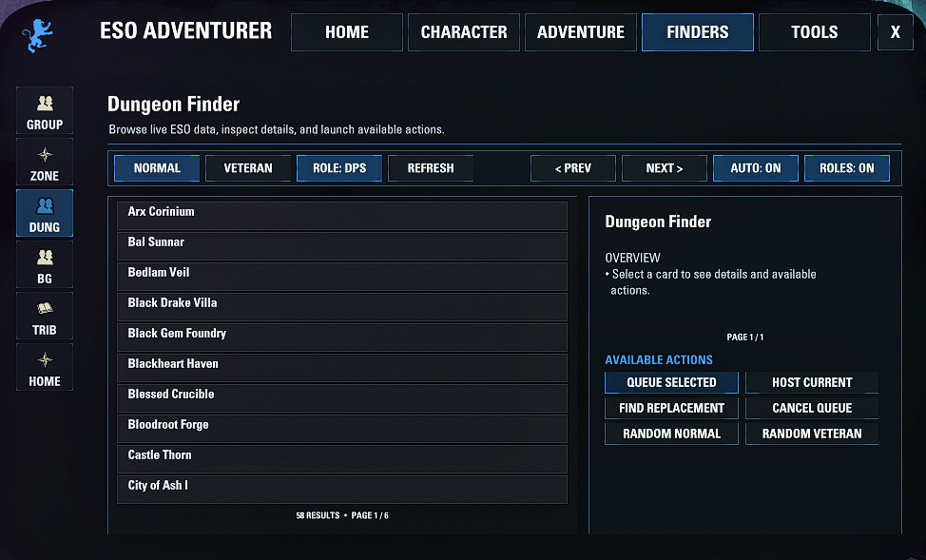Go to previous page with < PREV

[x=573, y=167]
